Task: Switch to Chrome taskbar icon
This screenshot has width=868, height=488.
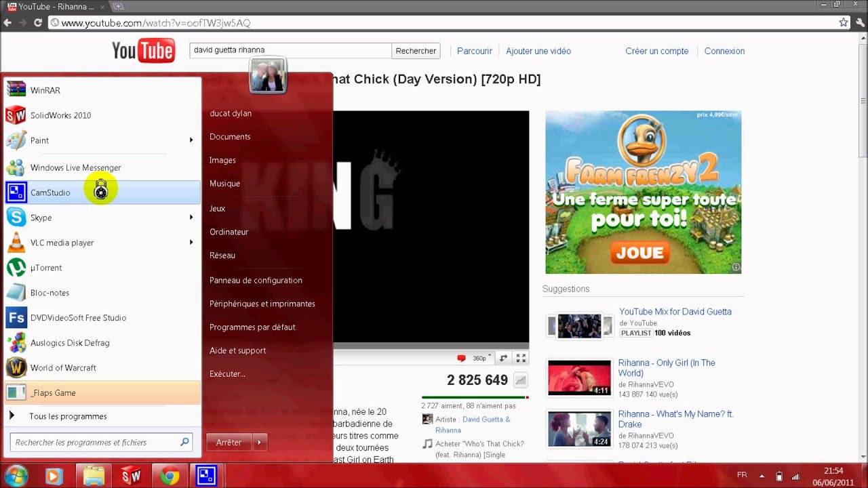Action: pos(169,476)
